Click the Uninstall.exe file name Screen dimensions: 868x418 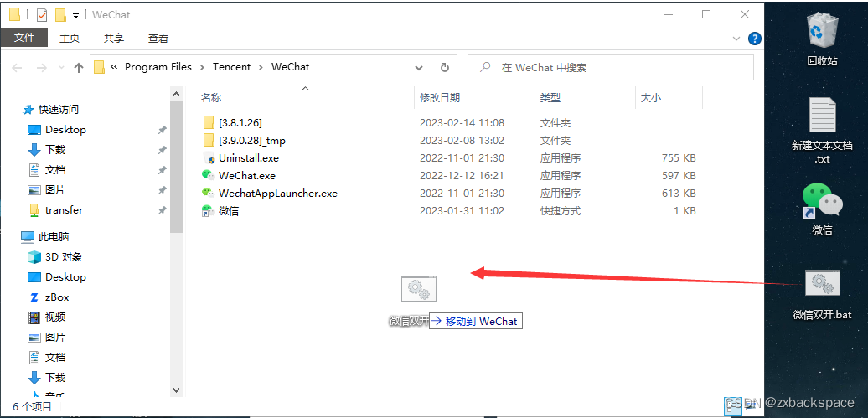coord(249,157)
